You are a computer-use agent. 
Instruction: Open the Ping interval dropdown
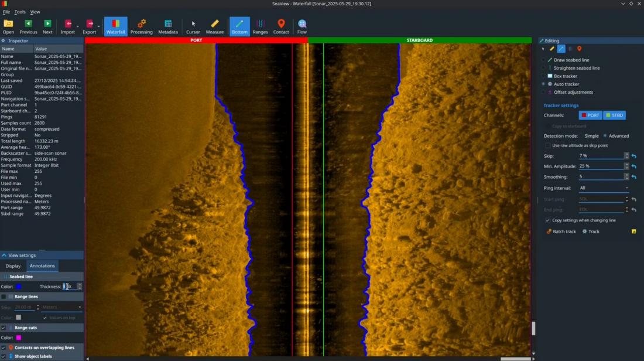tap(603, 188)
